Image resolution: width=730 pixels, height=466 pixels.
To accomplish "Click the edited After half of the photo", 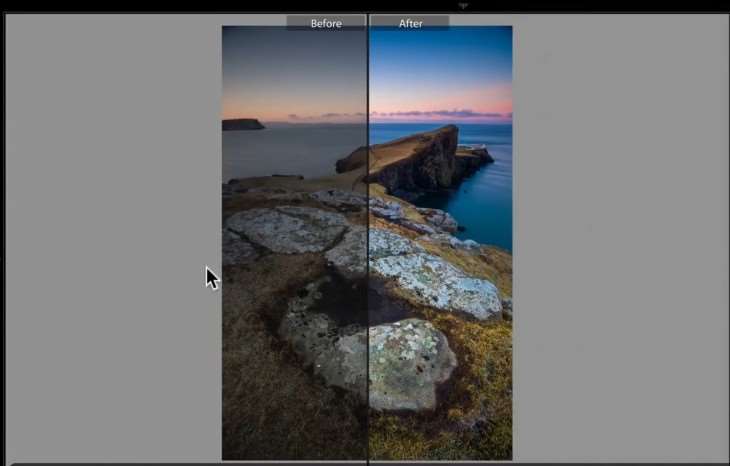I will pos(441,243).
